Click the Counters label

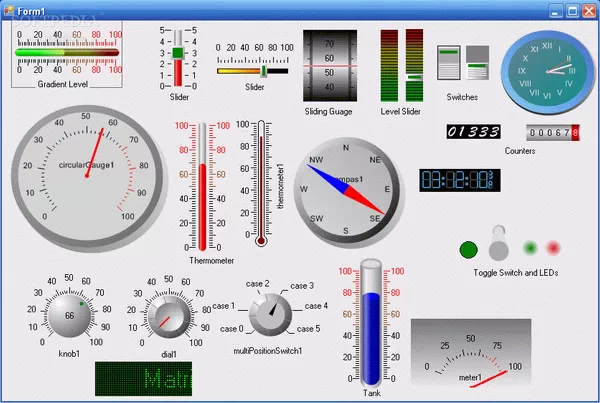coord(520,151)
